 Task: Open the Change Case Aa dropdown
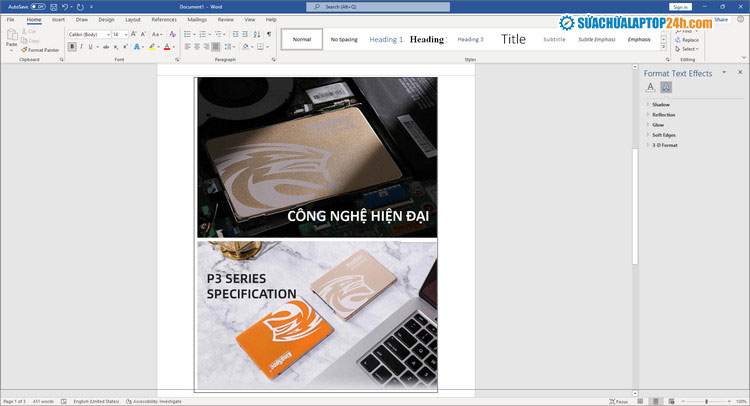click(x=156, y=34)
